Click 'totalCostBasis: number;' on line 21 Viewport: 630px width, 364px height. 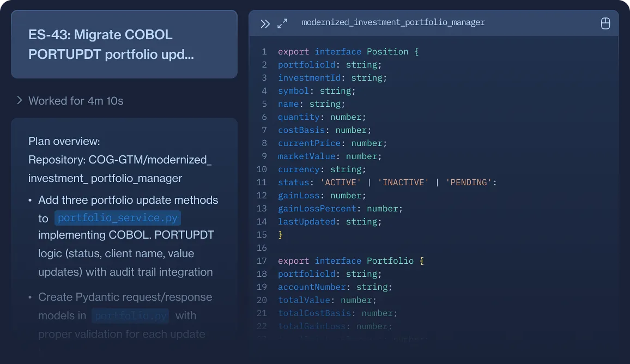(x=337, y=313)
